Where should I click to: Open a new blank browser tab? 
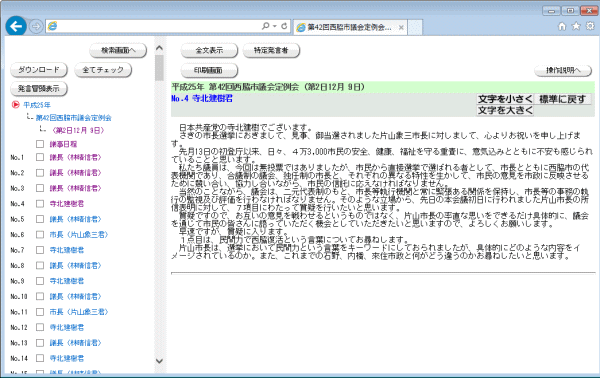(415, 27)
